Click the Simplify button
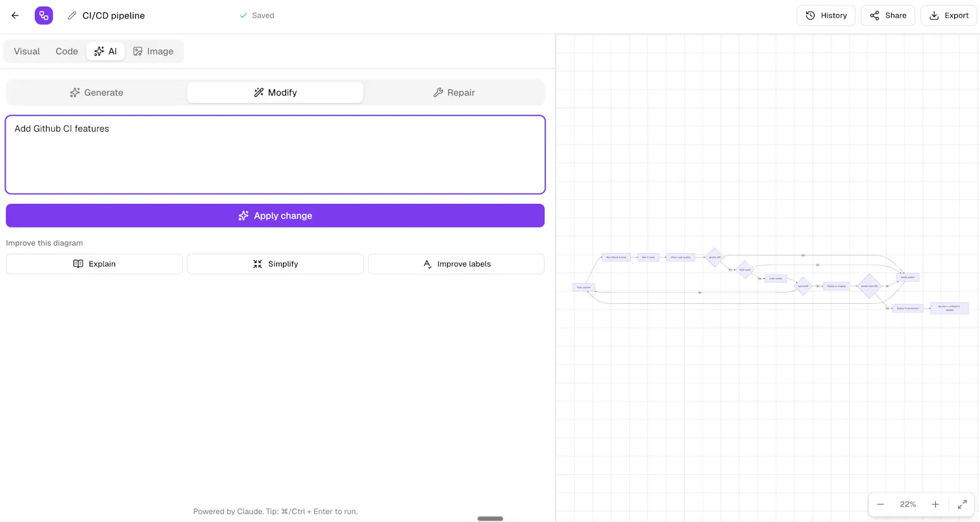The height and width of the screenshot is (522, 980). point(275,264)
